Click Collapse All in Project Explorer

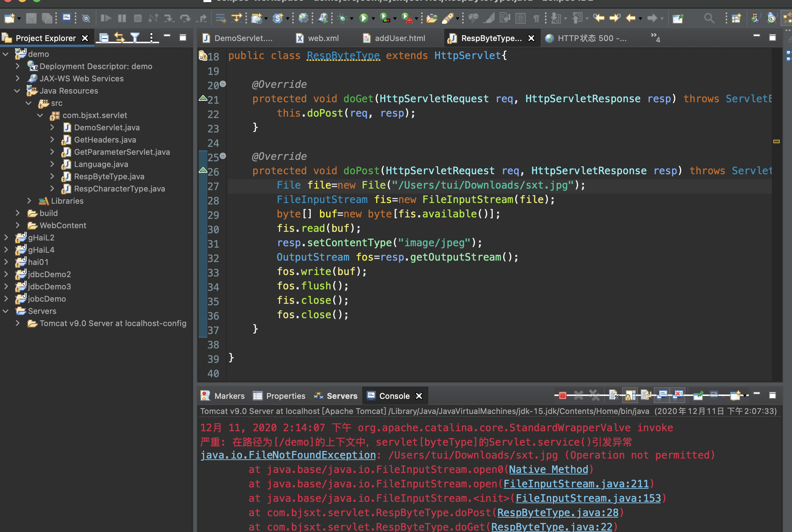point(104,37)
